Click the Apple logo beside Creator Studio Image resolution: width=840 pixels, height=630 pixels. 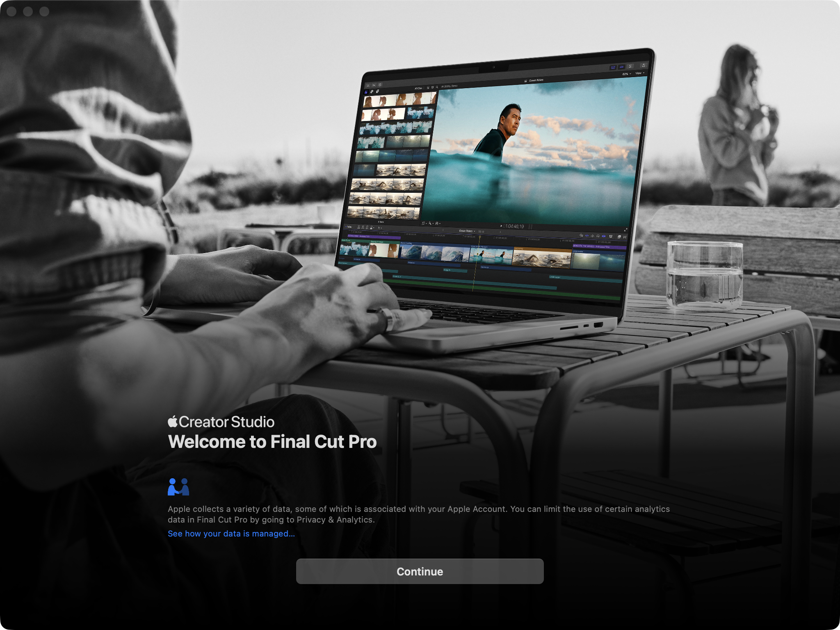[173, 422]
